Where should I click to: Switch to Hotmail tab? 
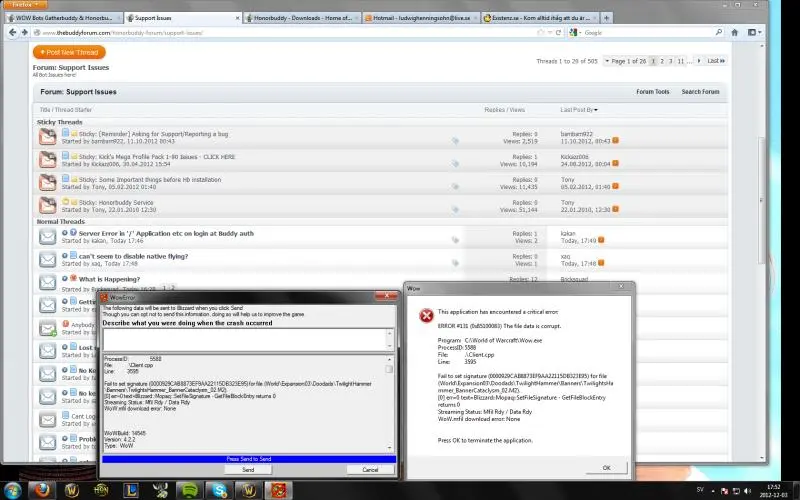421,18
